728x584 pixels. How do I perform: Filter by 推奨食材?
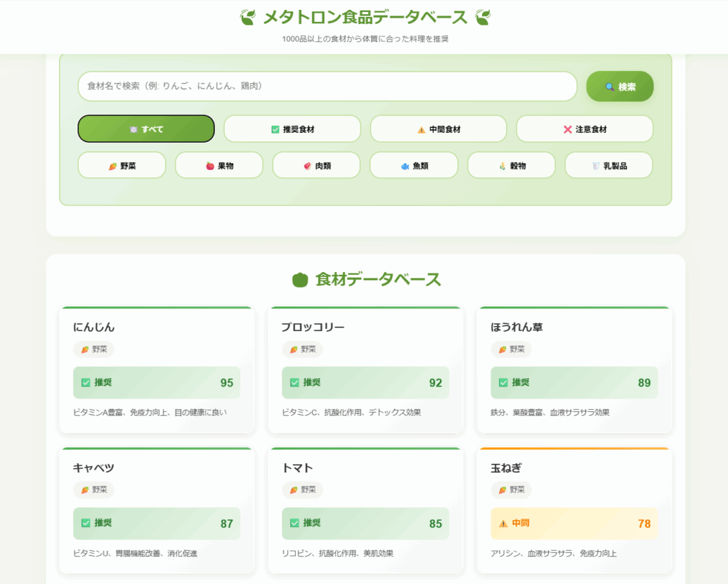pos(292,129)
